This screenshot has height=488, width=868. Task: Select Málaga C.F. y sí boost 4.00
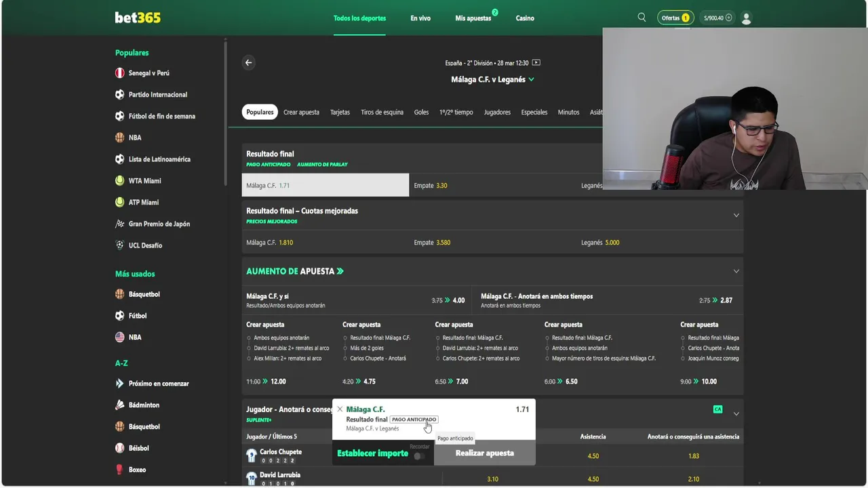click(x=356, y=300)
